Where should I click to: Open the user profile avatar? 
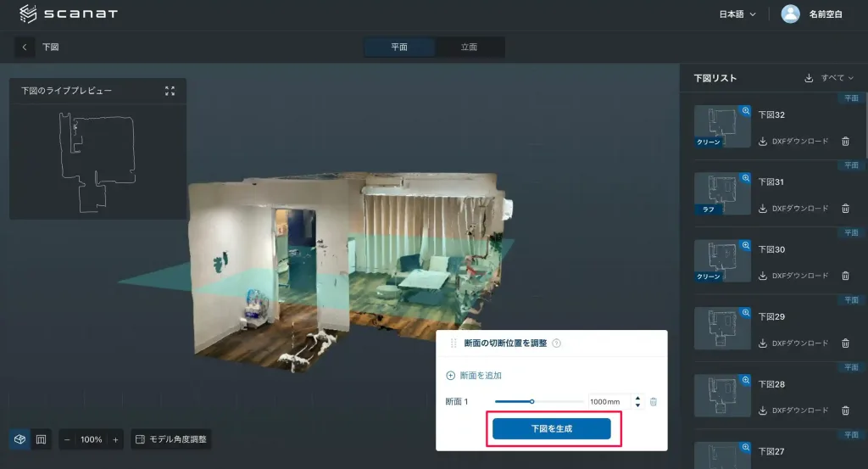[790, 14]
